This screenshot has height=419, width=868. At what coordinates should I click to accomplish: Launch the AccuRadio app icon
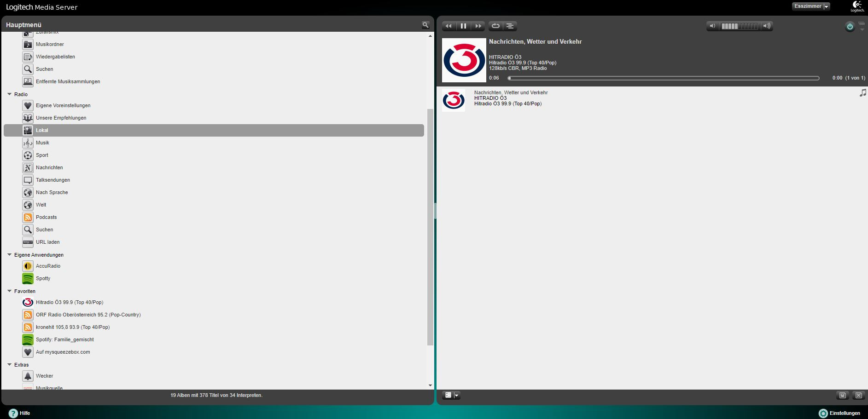28,266
